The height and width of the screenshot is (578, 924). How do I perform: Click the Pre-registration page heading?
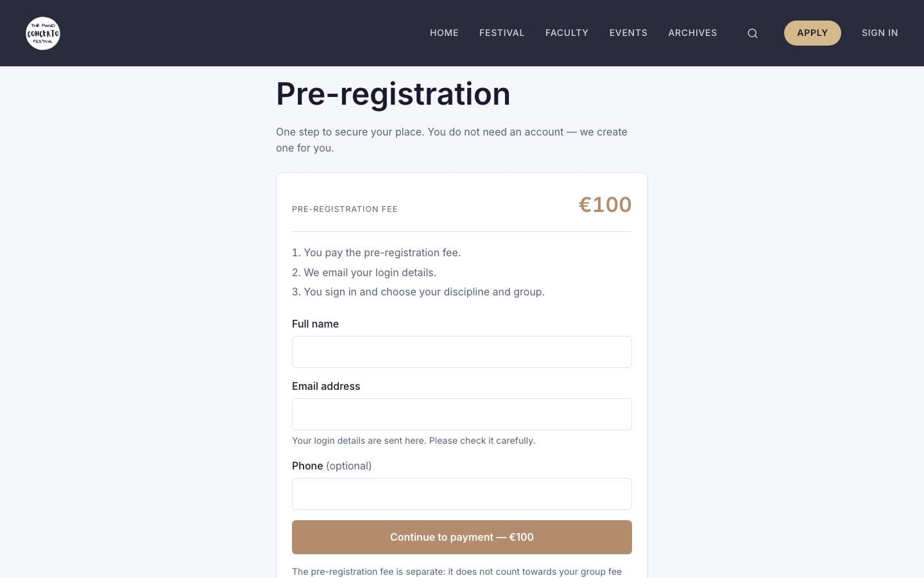393,94
